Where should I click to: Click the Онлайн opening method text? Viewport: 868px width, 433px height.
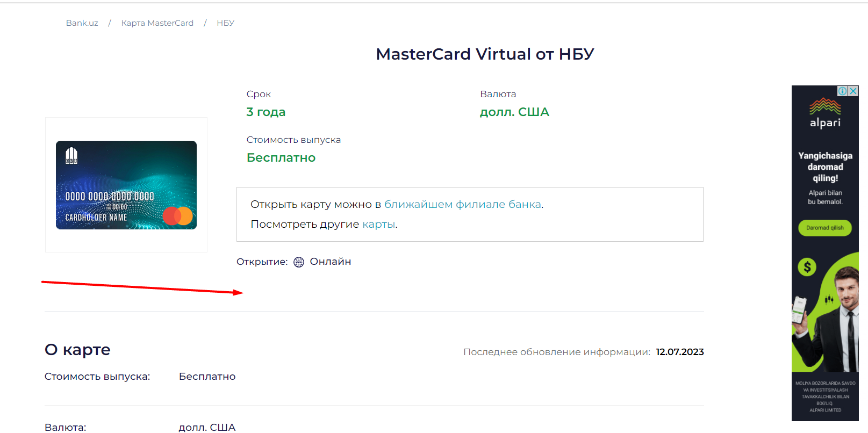coord(331,262)
